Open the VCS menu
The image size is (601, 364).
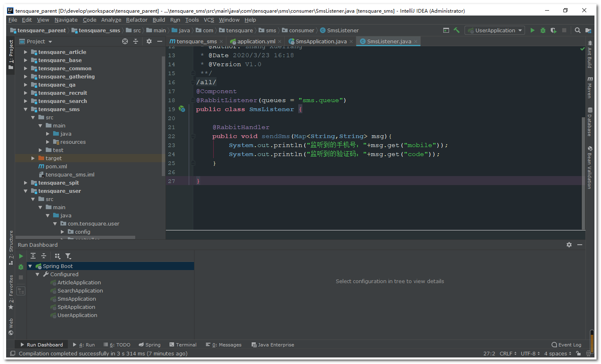click(x=209, y=20)
